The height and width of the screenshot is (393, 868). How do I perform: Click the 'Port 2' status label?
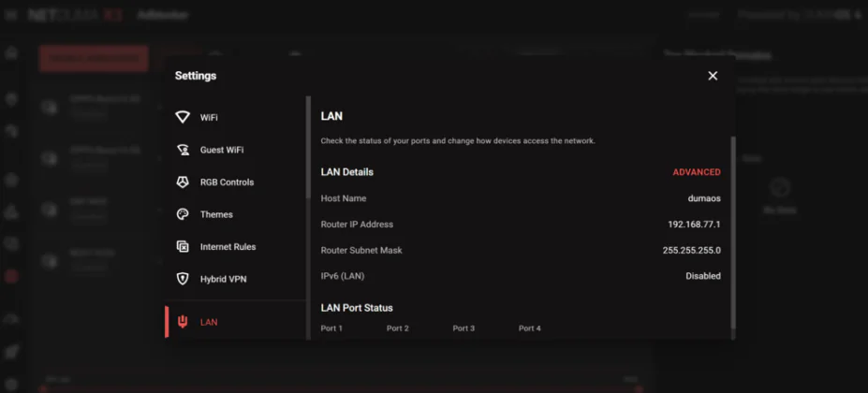(x=397, y=328)
